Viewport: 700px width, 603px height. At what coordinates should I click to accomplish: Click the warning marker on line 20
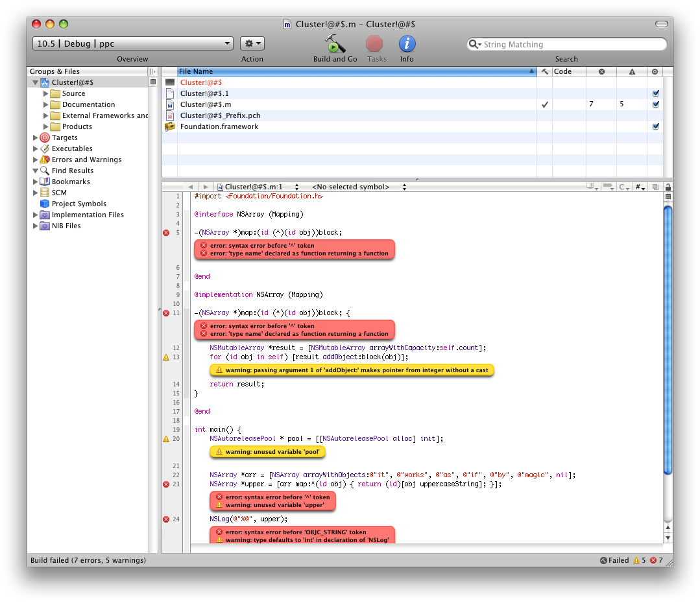pos(166,439)
